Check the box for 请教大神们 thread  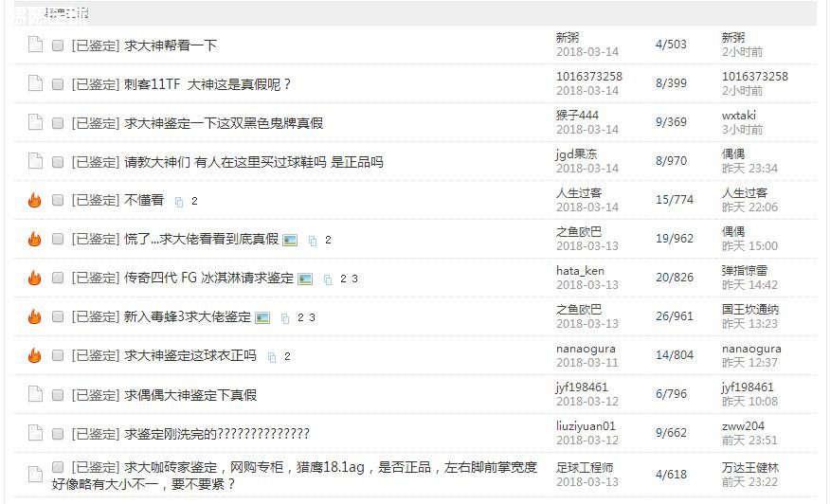tap(58, 162)
